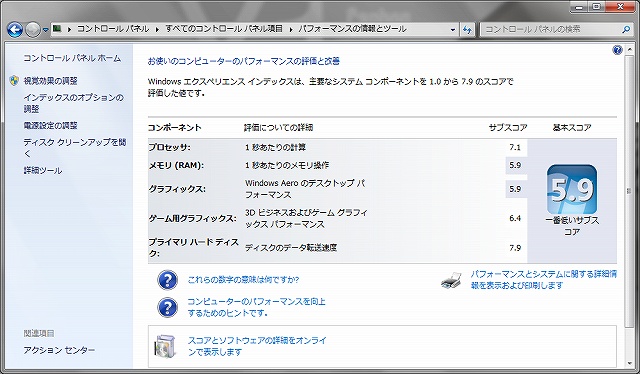640x374 pixels.
Task: Open アクション センター link
Action: tap(59, 350)
